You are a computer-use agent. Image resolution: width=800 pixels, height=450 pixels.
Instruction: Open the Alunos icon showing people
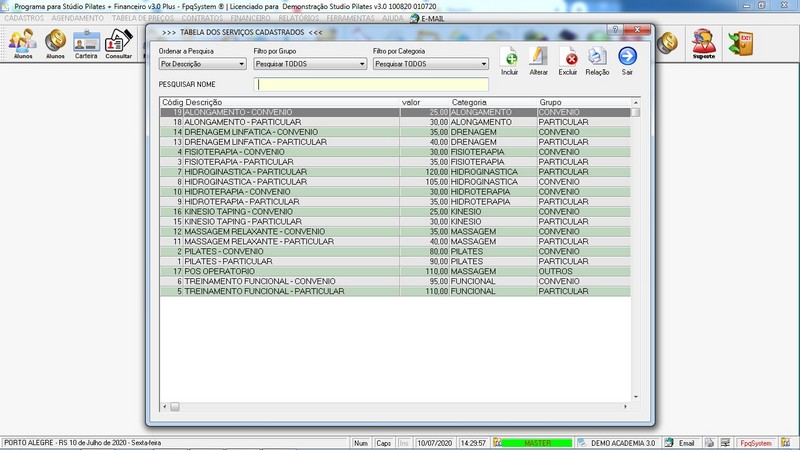pos(22,43)
